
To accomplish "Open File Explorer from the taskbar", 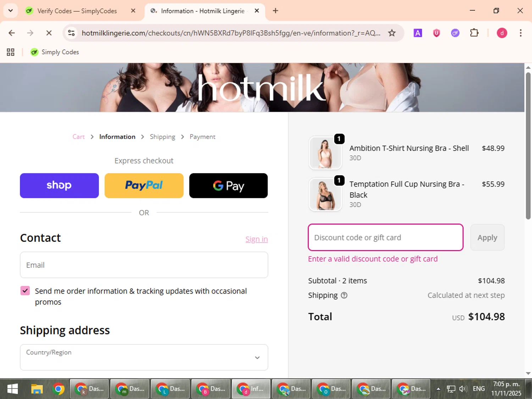I will coord(37,389).
